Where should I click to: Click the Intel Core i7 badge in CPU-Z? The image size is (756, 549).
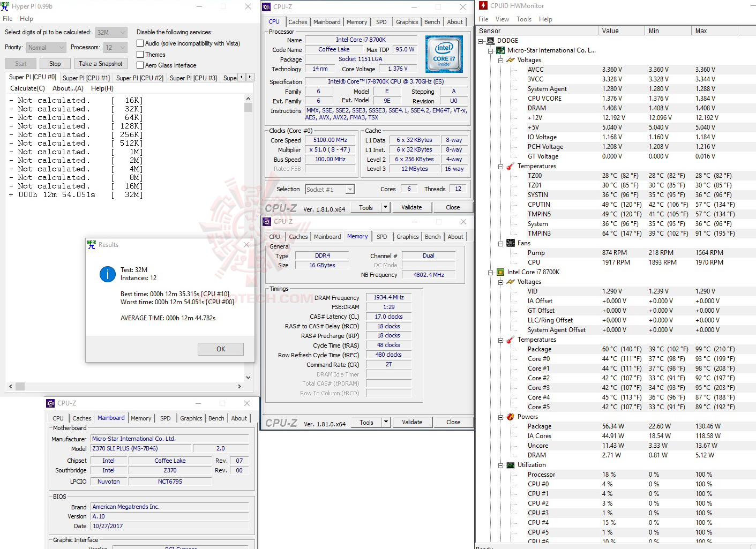pos(444,54)
